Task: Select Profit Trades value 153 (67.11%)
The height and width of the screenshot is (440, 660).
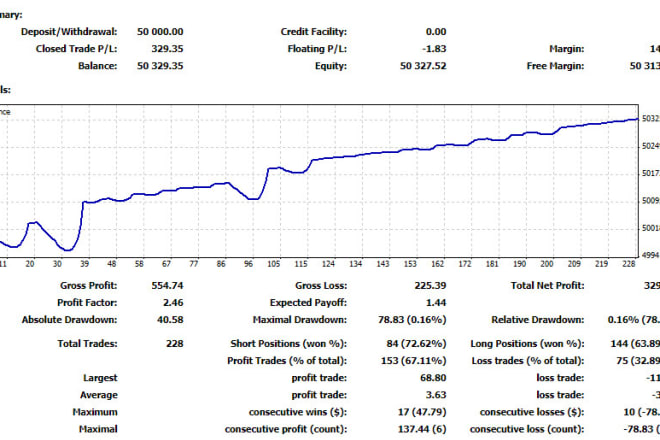Action: click(x=414, y=361)
